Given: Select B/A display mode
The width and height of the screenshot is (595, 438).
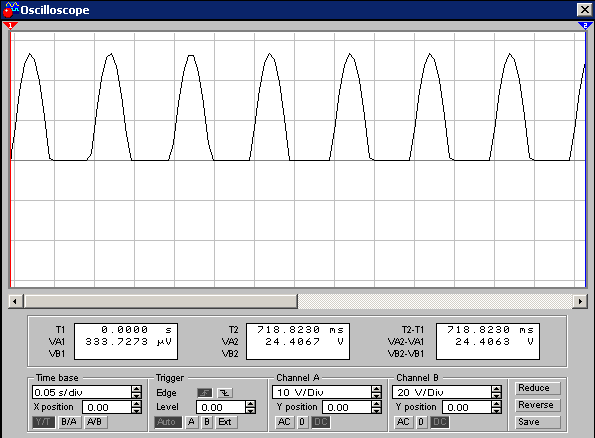Looking at the screenshot, I should click(69, 422).
